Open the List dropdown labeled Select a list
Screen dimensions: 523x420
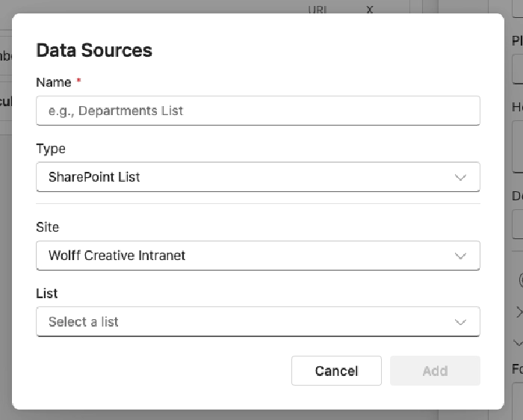click(x=258, y=322)
